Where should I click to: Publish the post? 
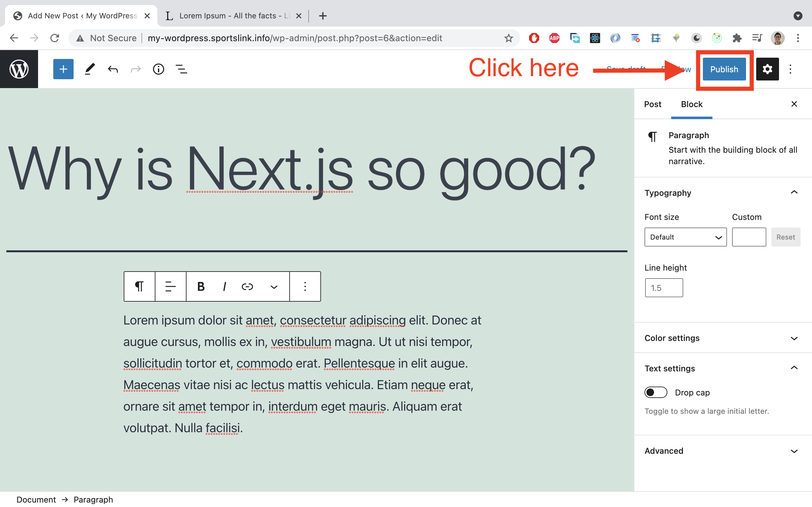point(724,69)
